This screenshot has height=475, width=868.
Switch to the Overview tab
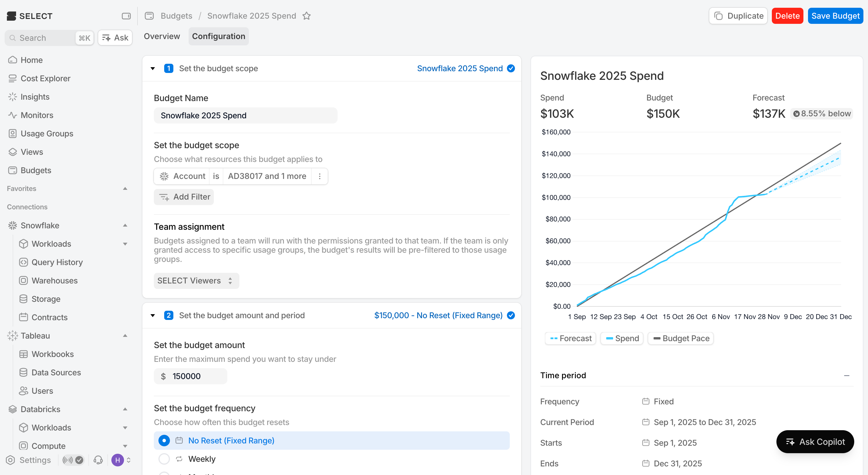click(162, 36)
